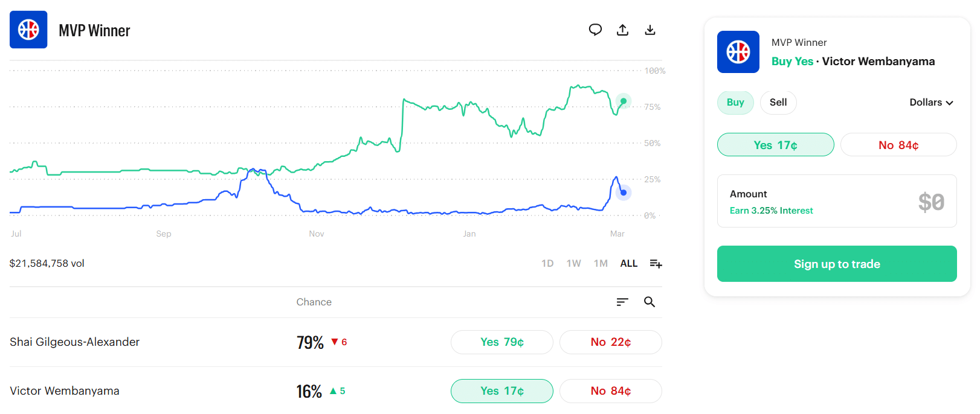Click the chart endpoint marker on the green line

[622, 101]
